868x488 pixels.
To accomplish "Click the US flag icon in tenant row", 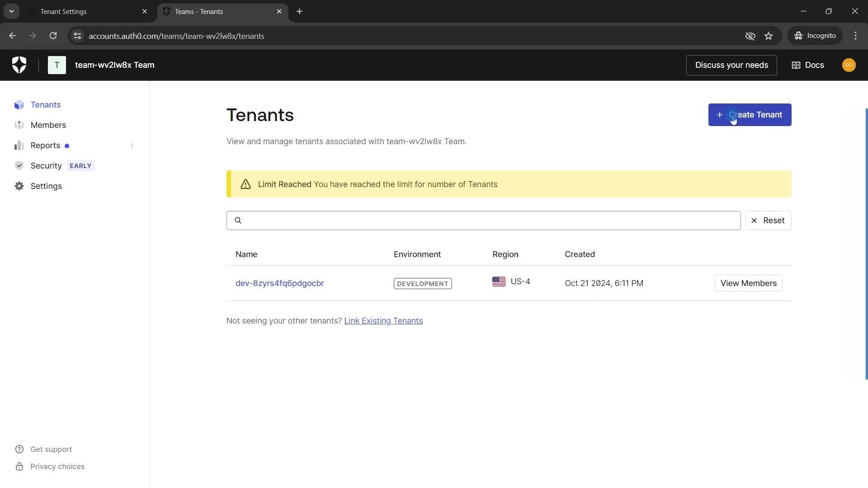I will click(x=499, y=282).
